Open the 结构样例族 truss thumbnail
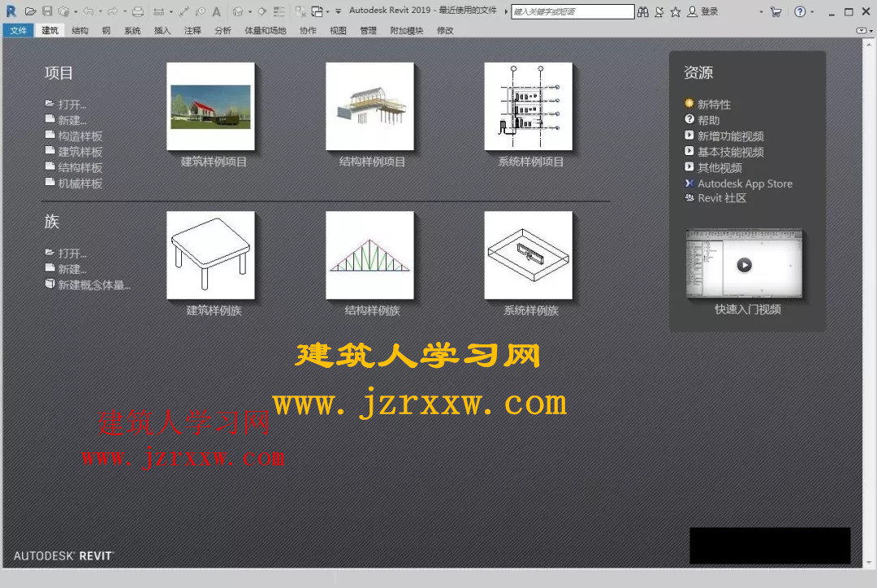 [369, 255]
